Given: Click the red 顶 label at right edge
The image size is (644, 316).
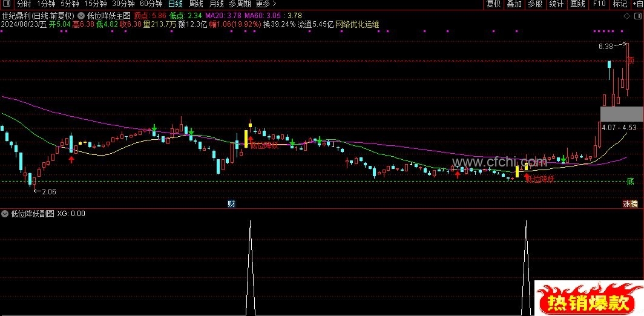Looking at the screenshot, I should (x=631, y=61).
